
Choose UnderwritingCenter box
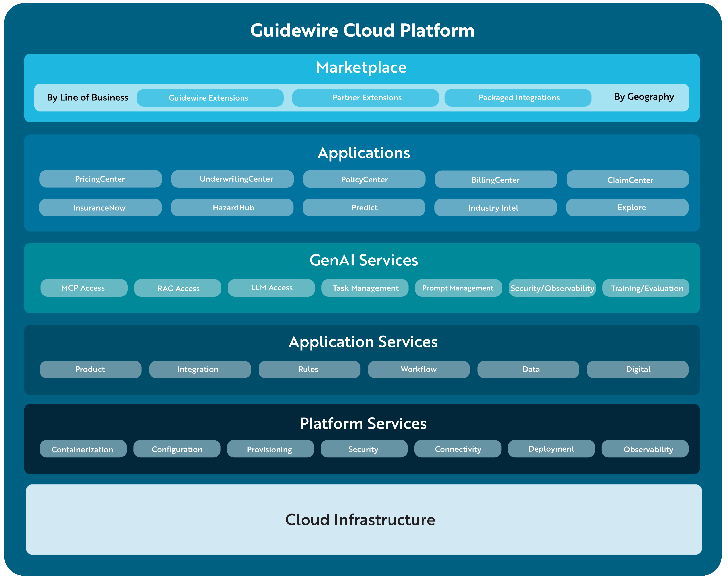(x=232, y=179)
